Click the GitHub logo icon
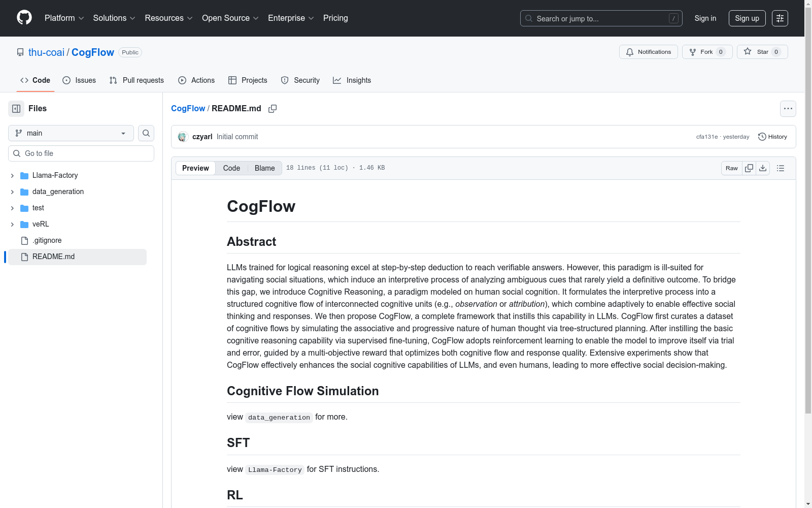812x508 pixels. coord(24,18)
